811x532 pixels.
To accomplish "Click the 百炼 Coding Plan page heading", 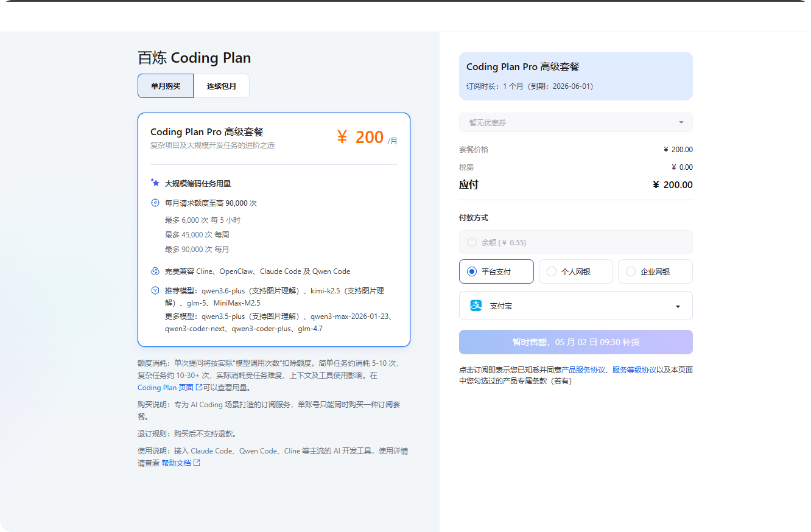I will 194,58.
